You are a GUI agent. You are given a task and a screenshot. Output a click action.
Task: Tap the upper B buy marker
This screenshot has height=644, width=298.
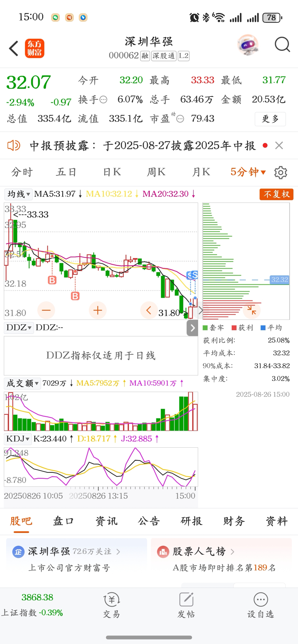pos(52,280)
